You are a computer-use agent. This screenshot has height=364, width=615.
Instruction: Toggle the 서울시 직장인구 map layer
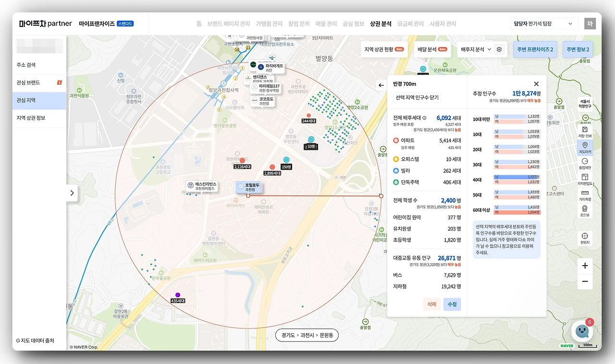pos(585,104)
